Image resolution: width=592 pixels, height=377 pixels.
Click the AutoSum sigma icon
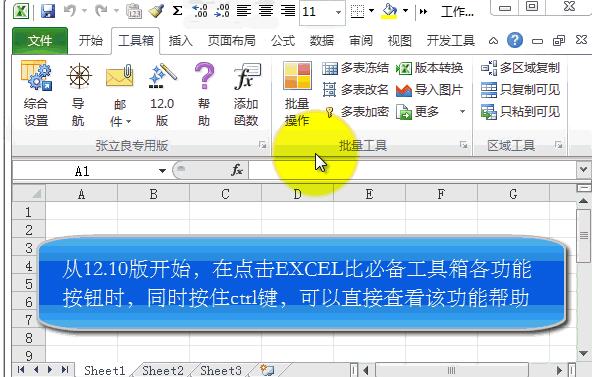click(177, 11)
